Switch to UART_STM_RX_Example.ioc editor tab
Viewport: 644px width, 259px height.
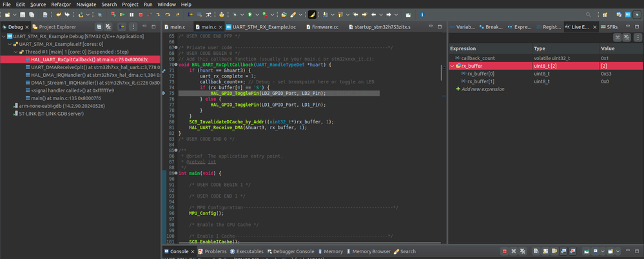coord(260,26)
